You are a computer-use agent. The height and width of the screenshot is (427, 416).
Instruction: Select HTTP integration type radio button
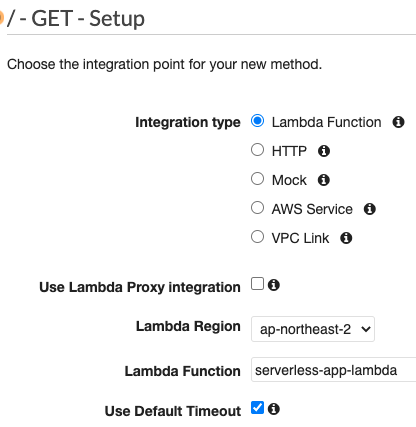257,150
